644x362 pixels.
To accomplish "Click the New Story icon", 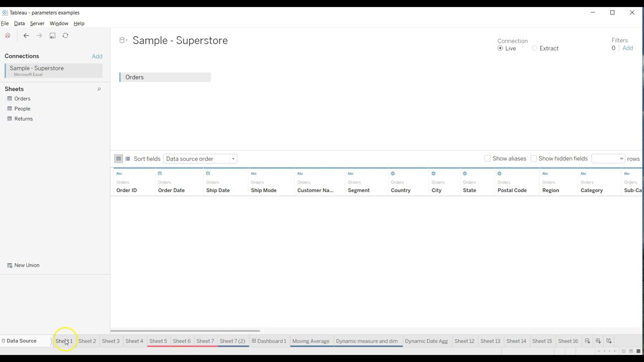I will point(609,341).
